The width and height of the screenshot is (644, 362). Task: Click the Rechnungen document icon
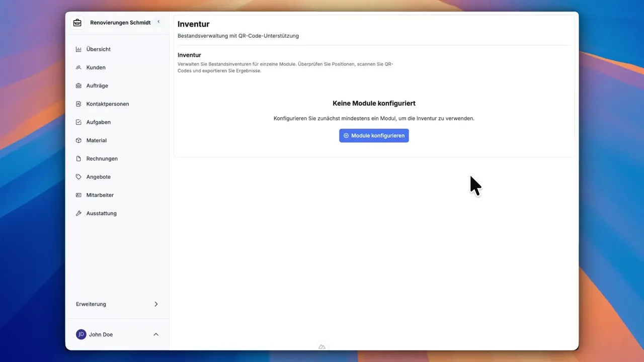coord(78,159)
